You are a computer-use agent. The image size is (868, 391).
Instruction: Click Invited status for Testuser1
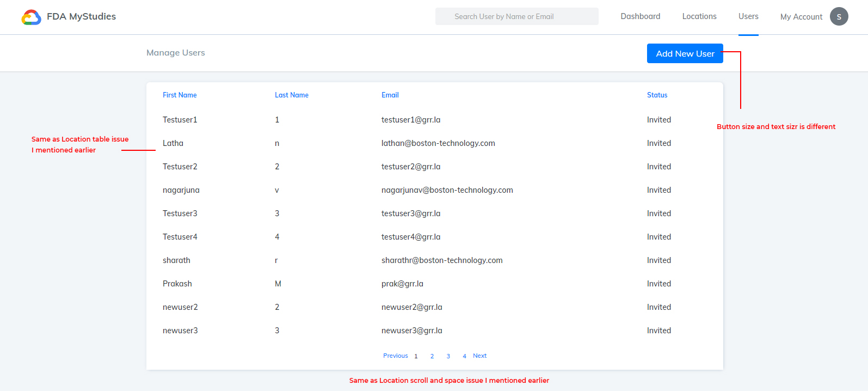[x=659, y=120]
